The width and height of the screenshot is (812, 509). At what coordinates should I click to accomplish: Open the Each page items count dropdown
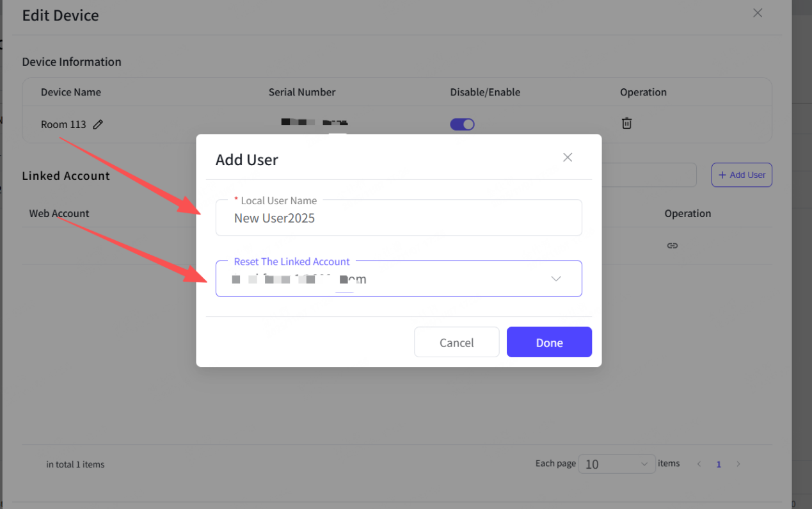pyautogui.click(x=616, y=464)
